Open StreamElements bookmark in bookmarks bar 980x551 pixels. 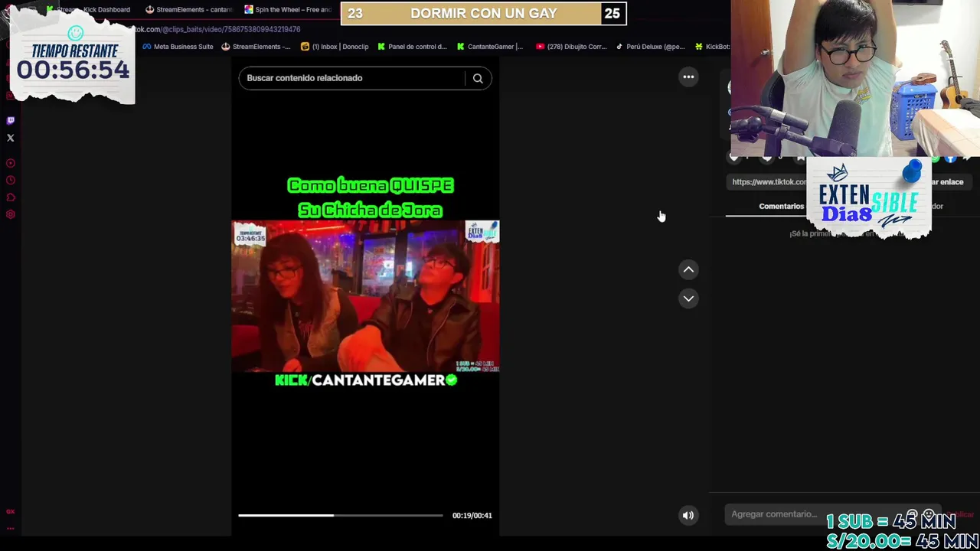256,47
